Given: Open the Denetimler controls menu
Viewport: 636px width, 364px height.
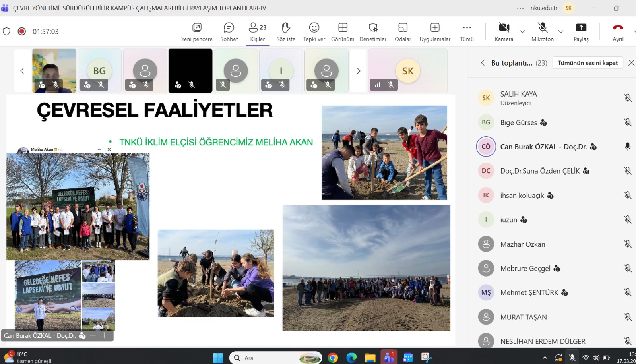Looking at the screenshot, I should 373,32.
